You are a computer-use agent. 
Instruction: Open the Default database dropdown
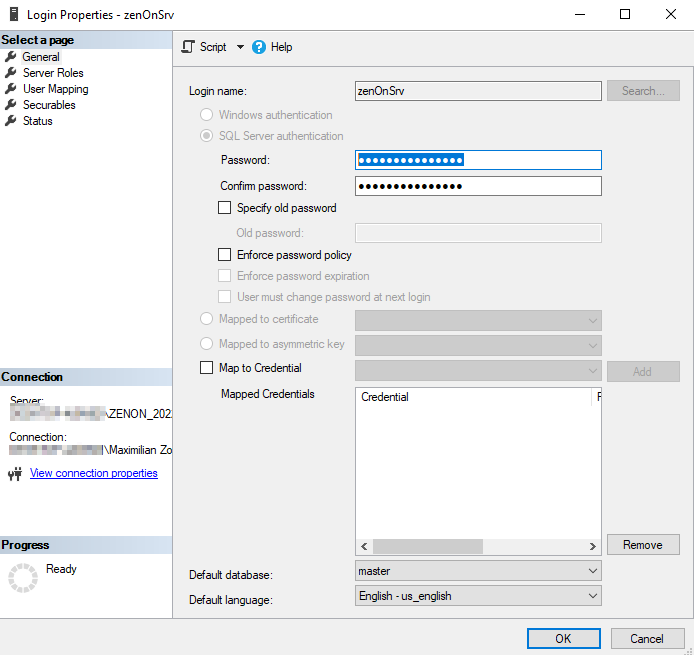point(478,571)
